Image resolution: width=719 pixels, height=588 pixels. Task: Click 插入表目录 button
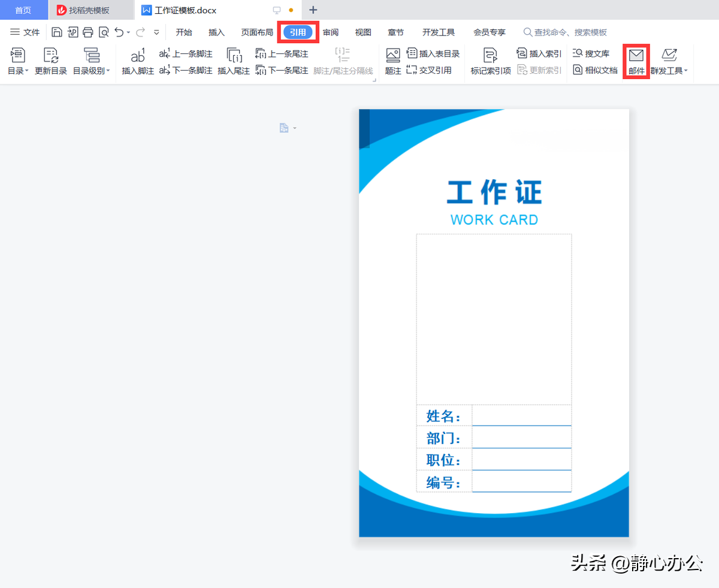coord(433,54)
